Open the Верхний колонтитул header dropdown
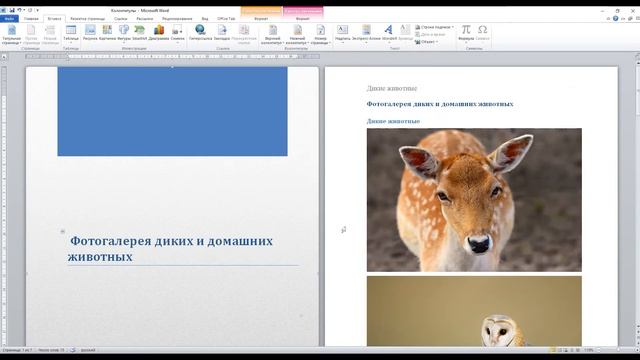Viewport: 640px width, 360px height. point(273,34)
